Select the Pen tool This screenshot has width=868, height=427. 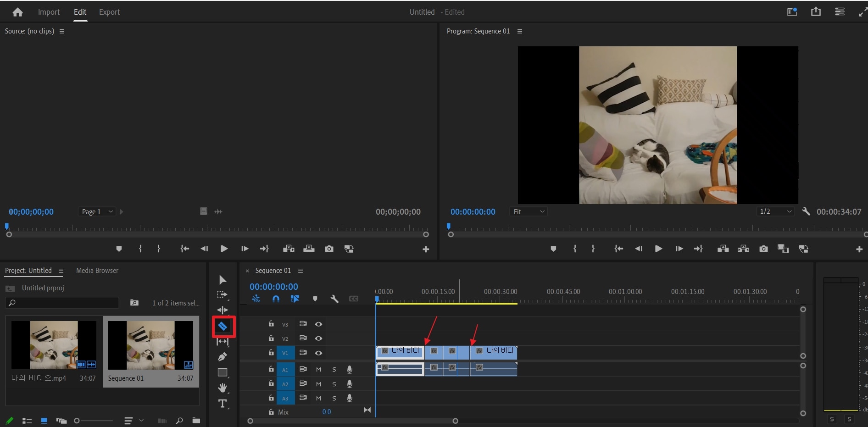[x=223, y=357]
